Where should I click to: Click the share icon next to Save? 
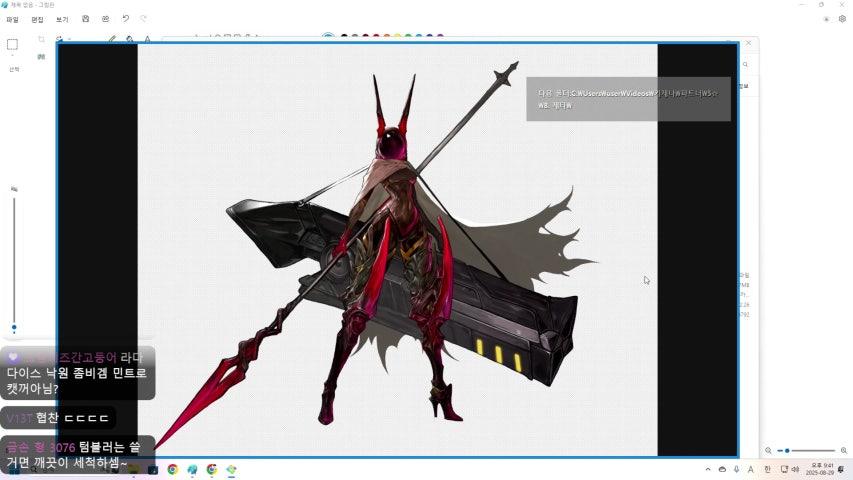(x=106, y=19)
